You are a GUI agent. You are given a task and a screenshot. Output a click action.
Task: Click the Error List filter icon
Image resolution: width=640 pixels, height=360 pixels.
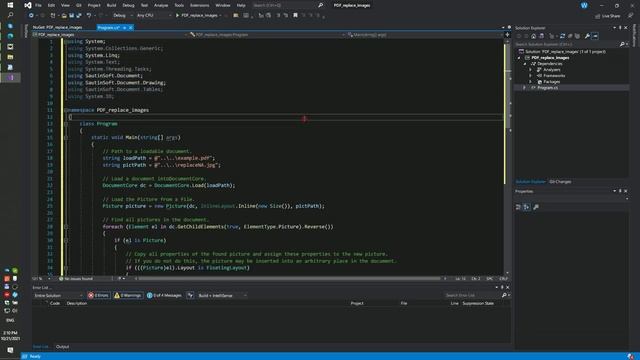click(190, 295)
